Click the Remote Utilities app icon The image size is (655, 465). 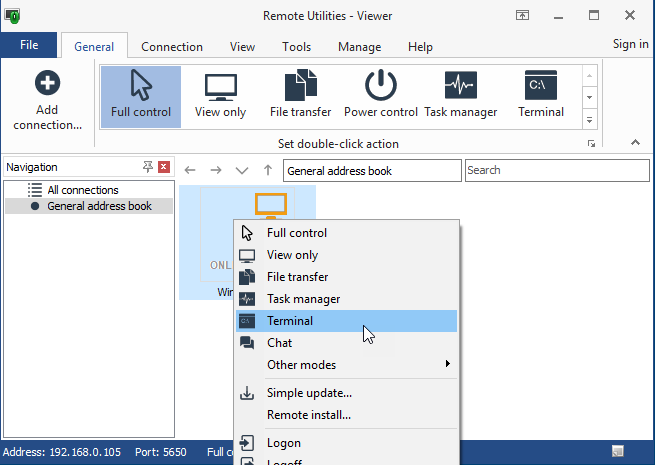[x=12, y=16]
